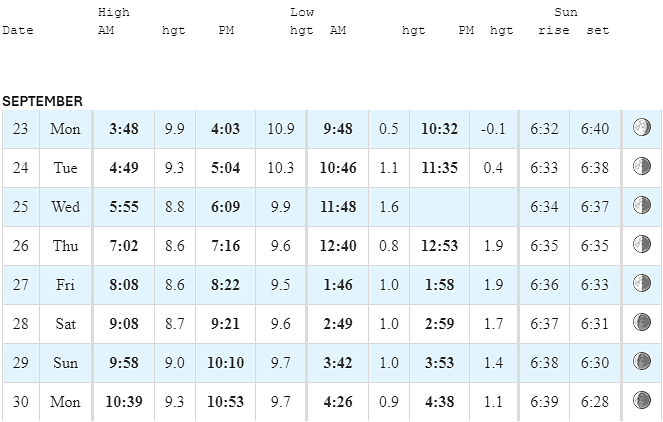Select the 3:48 high tide AM cell

124,129
